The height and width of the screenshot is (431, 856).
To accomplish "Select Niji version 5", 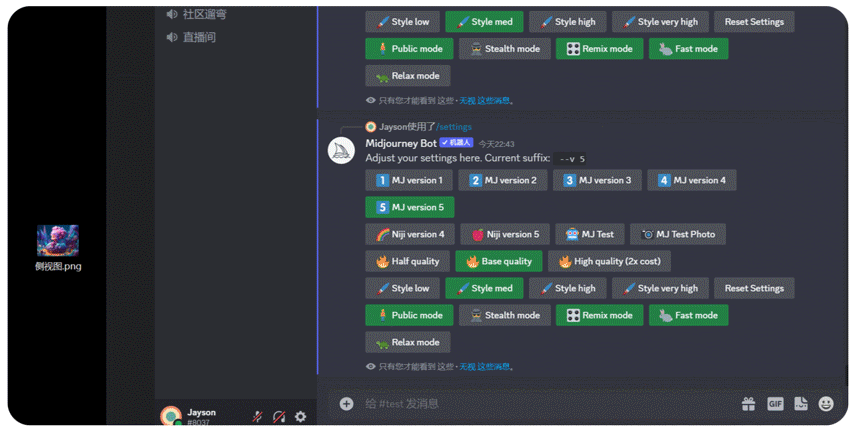I will tap(505, 234).
